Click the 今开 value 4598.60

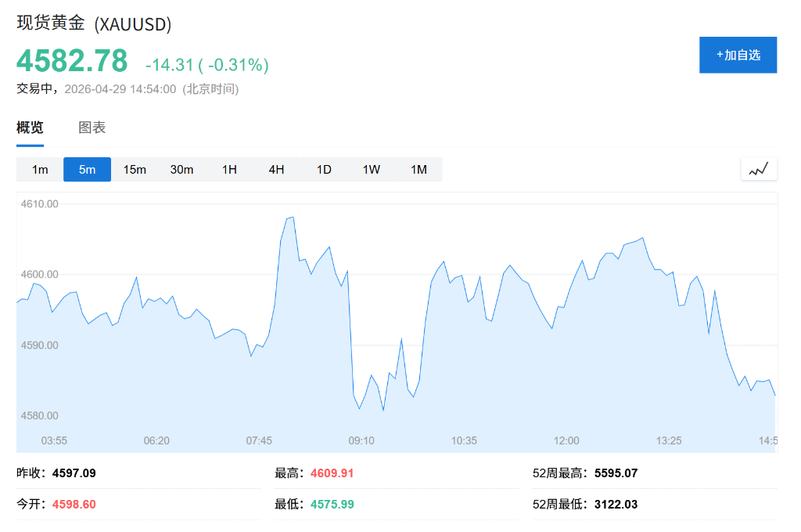point(74,504)
